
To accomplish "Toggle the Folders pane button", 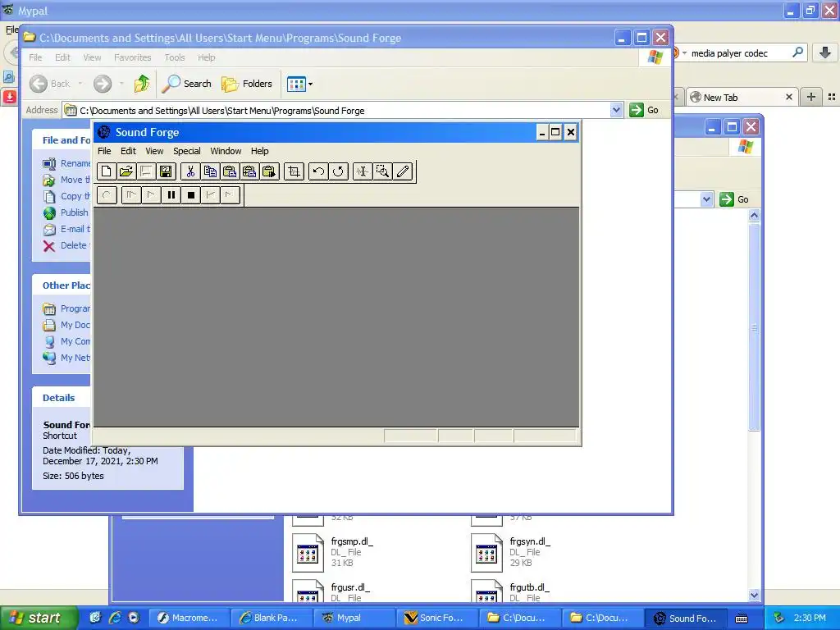I will 247,84.
